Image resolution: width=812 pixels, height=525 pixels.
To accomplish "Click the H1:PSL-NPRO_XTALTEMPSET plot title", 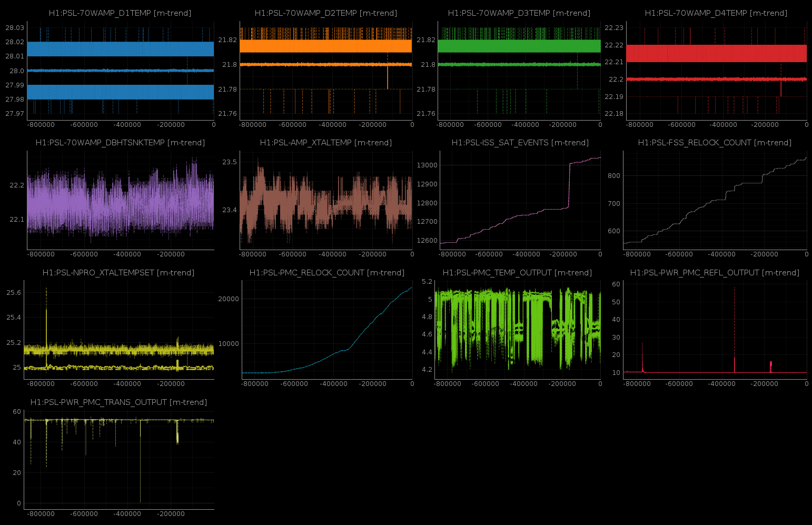I will [x=118, y=273].
